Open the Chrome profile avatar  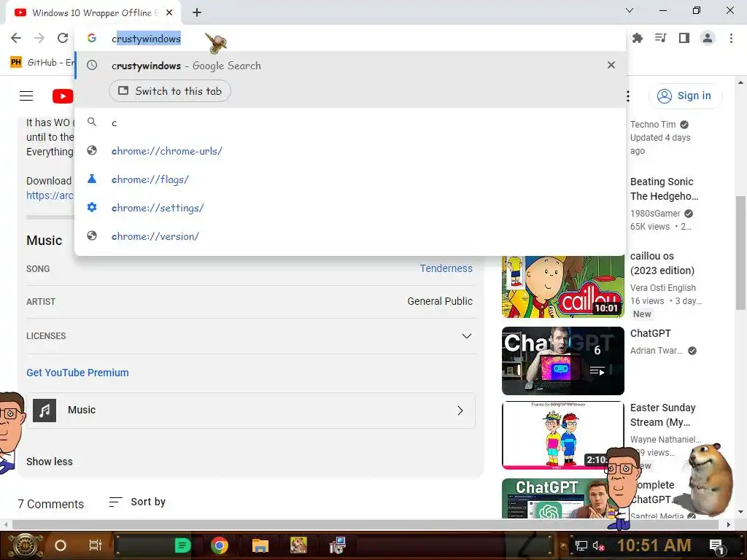click(708, 38)
